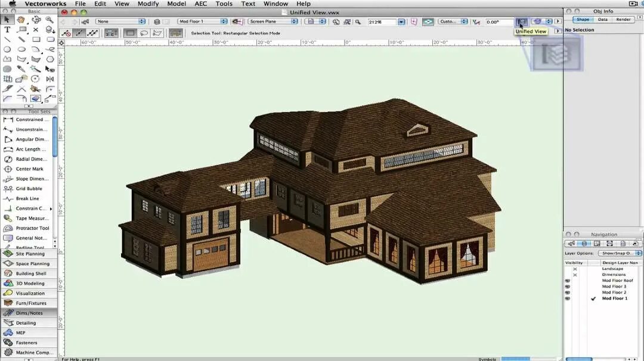644x361 pixels.
Task: Click the Layers icon in the View bar
Action: click(x=157, y=21)
